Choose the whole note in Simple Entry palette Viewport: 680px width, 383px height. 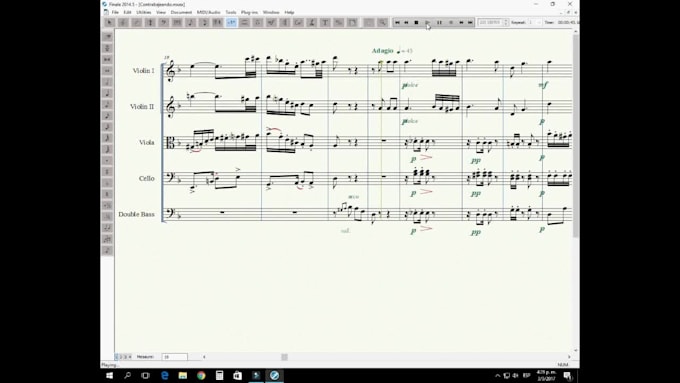[x=107, y=71]
